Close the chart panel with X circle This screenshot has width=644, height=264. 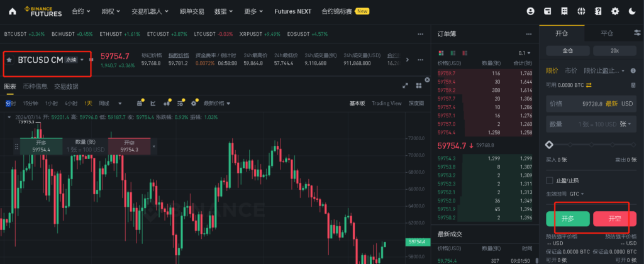click(x=427, y=79)
